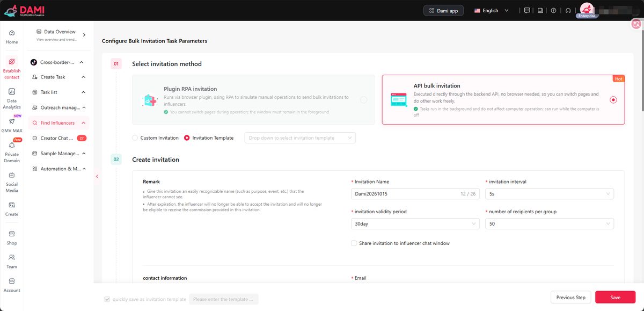Open the Team section

pos(12,261)
